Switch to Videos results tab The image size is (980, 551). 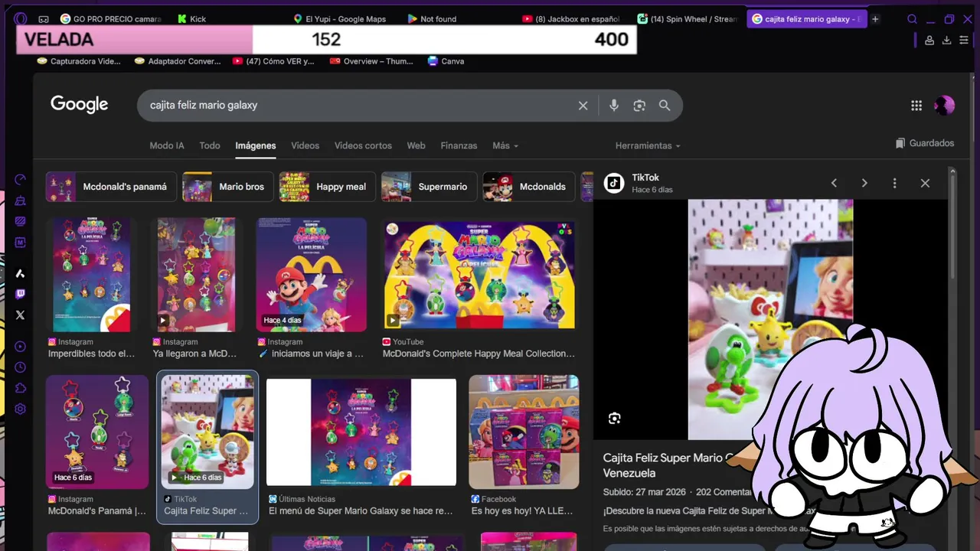[x=305, y=145]
